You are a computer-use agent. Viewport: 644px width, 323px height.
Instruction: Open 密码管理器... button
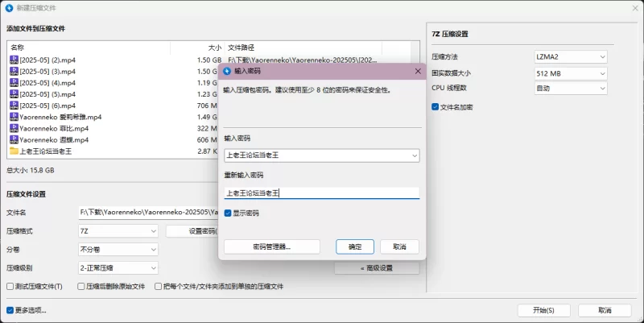tap(271, 246)
